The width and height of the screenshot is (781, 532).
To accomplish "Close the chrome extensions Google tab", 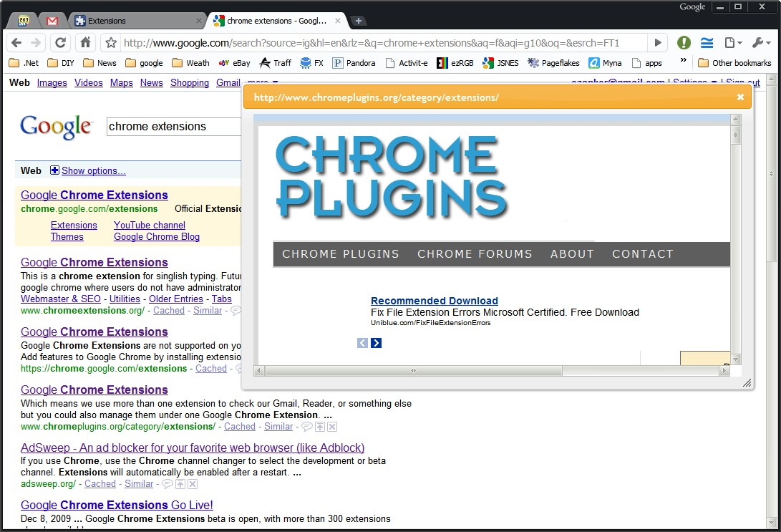I will coord(338,21).
